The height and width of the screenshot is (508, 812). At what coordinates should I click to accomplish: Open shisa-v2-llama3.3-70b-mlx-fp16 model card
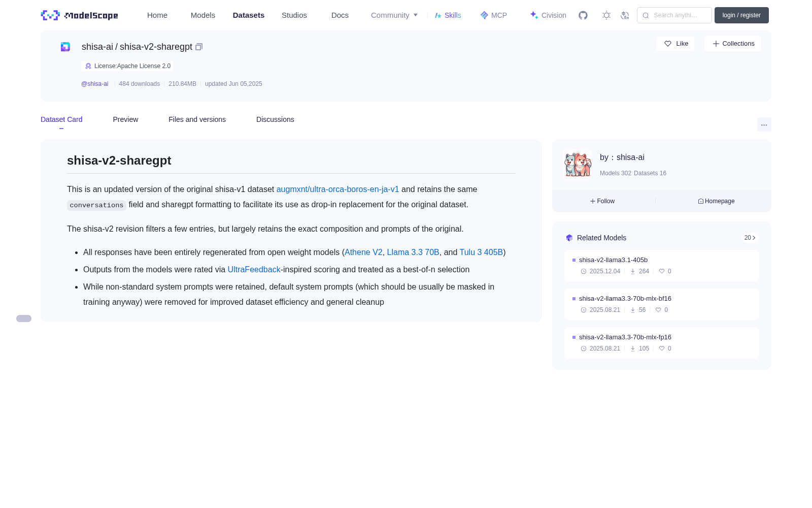point(662,343)
